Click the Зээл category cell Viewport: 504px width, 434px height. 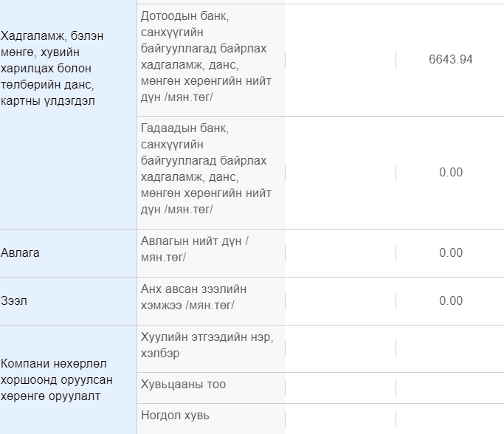(68, 301)
